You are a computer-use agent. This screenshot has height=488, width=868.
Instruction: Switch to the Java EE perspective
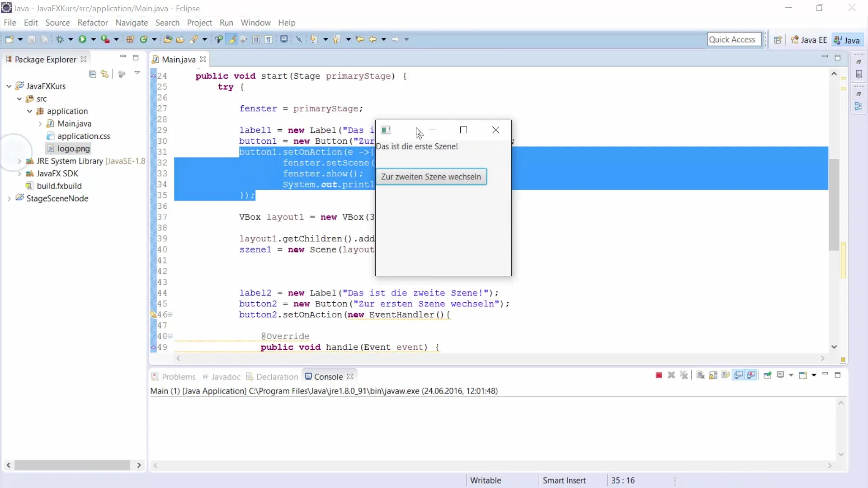point(809,40)
